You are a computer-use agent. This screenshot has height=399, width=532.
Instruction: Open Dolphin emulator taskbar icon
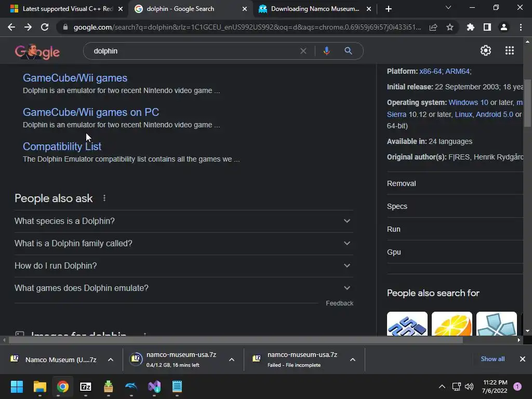click(131, 387)
